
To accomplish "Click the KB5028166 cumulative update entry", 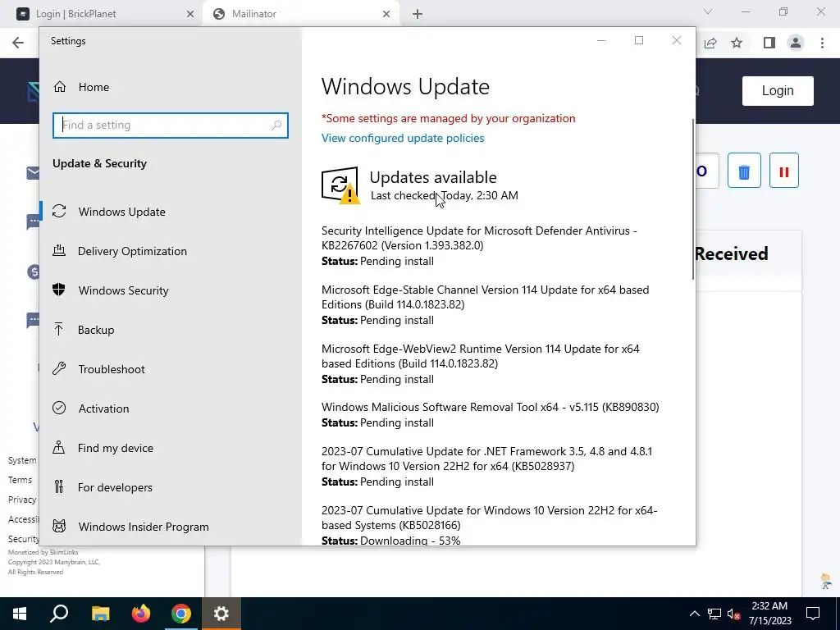I will (x=489, y=518).
